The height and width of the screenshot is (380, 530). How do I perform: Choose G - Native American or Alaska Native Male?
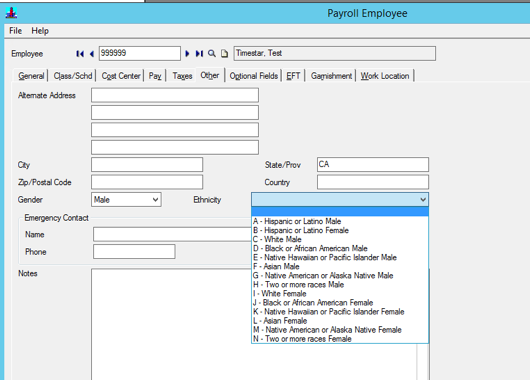(x=340, y=276)
